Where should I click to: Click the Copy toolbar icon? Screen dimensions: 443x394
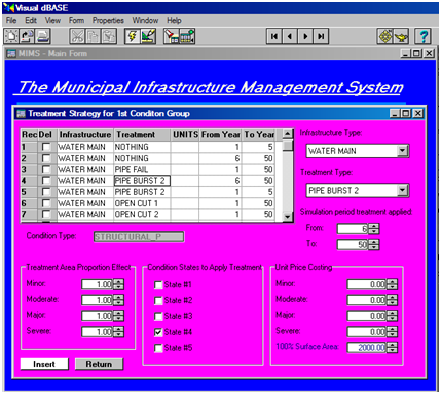tap(93, 36)
